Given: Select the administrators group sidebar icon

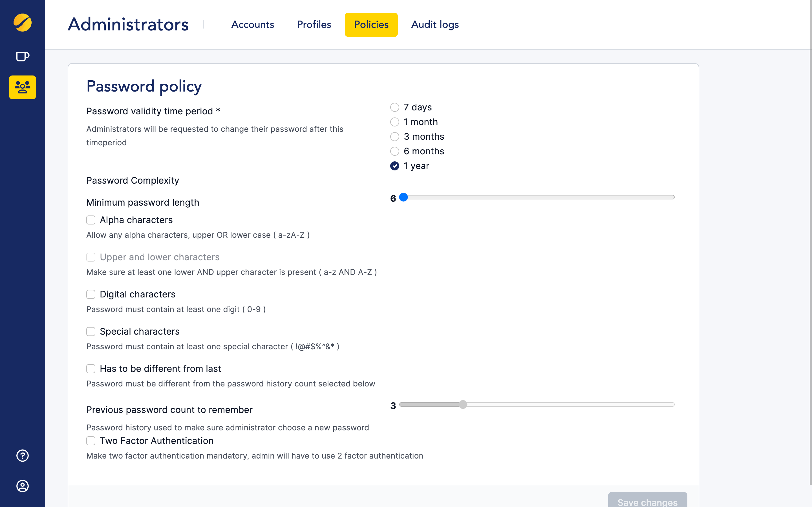Looking at the screenshot, I should coord(23,87).
